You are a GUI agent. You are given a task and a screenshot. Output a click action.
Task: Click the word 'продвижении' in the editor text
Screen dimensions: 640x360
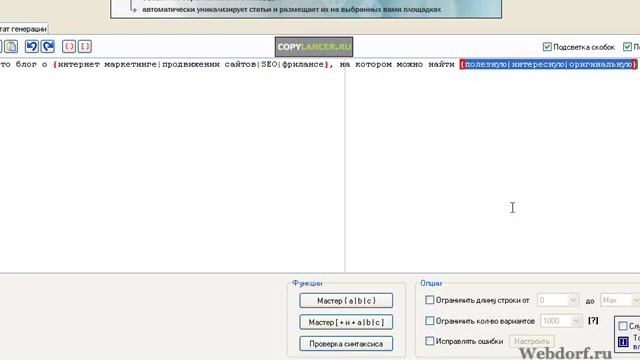click(x=191, y=64)
